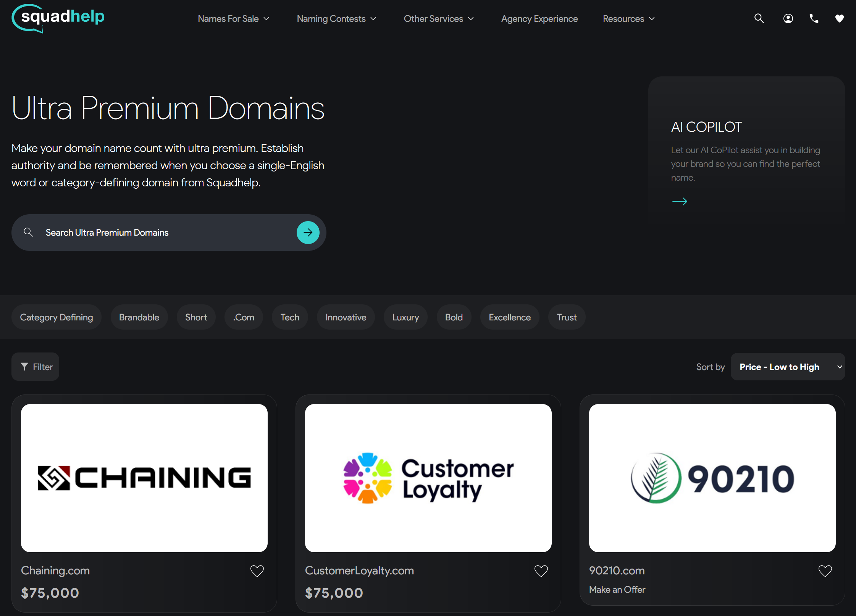Open the user account icon

pyautogui.click(x=788, y=18)
